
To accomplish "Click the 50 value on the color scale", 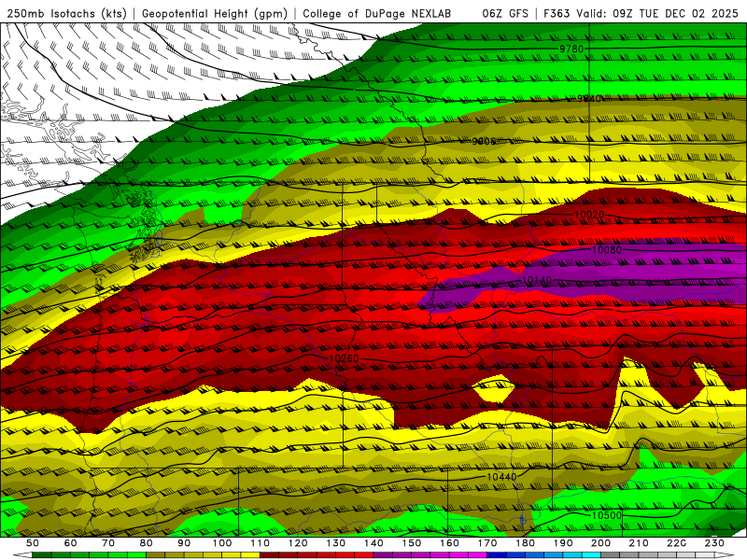I will point(33,543).
